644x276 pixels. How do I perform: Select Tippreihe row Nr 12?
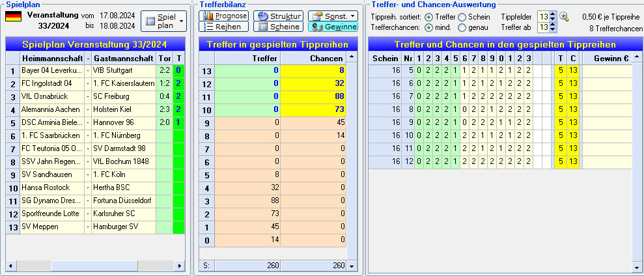(500, 161)
